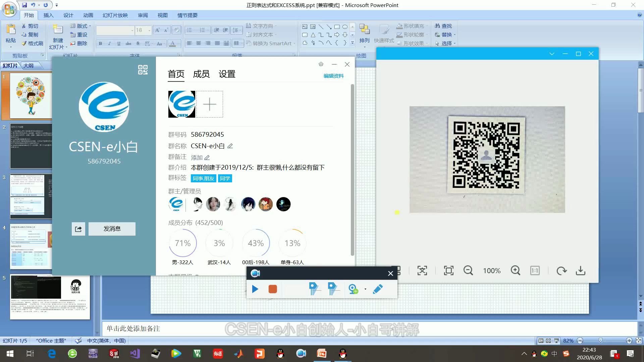Toggle underline formatting
644x362 pixels.
pos(118,43)
